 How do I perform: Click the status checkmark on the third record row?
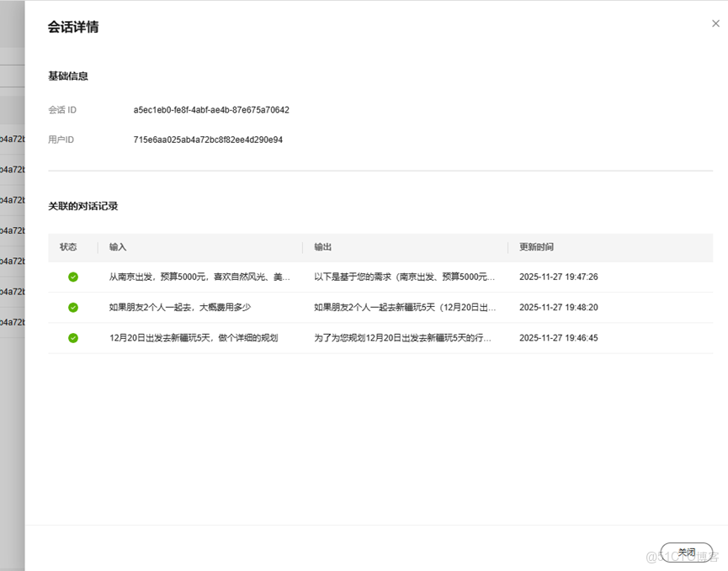click(73, 337)
